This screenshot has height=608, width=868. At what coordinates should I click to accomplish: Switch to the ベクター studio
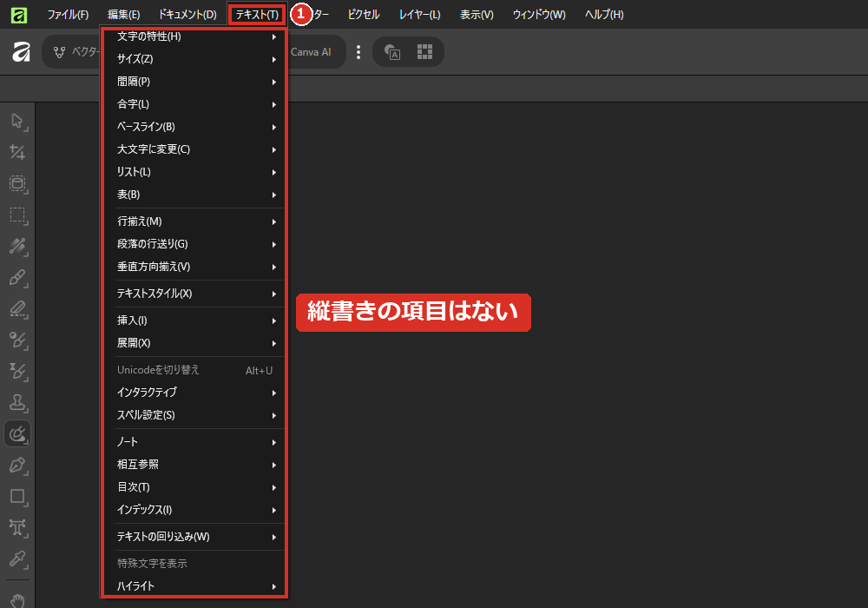point(76,52)
